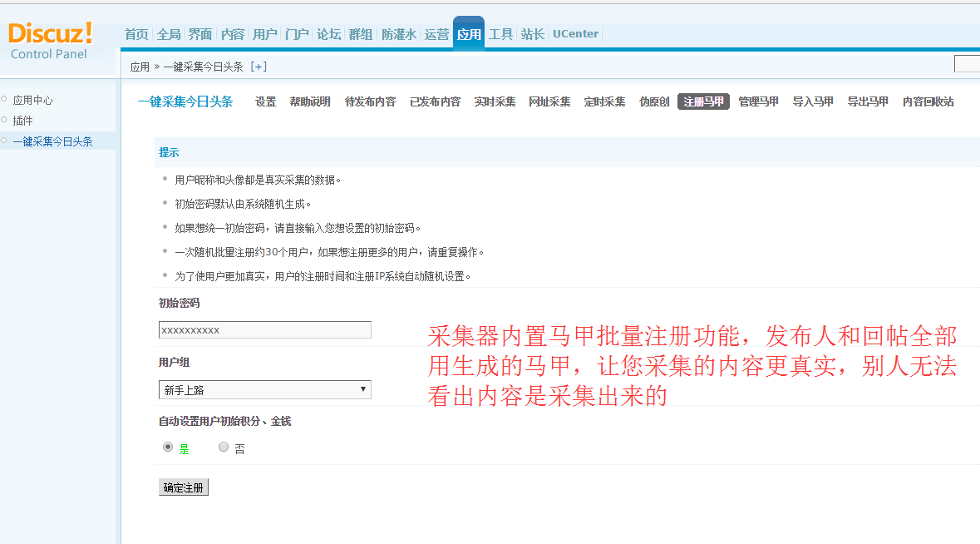
Task: Go to 实时采集 submenu item
Action: pyautogui.click(x=495, y=101)
